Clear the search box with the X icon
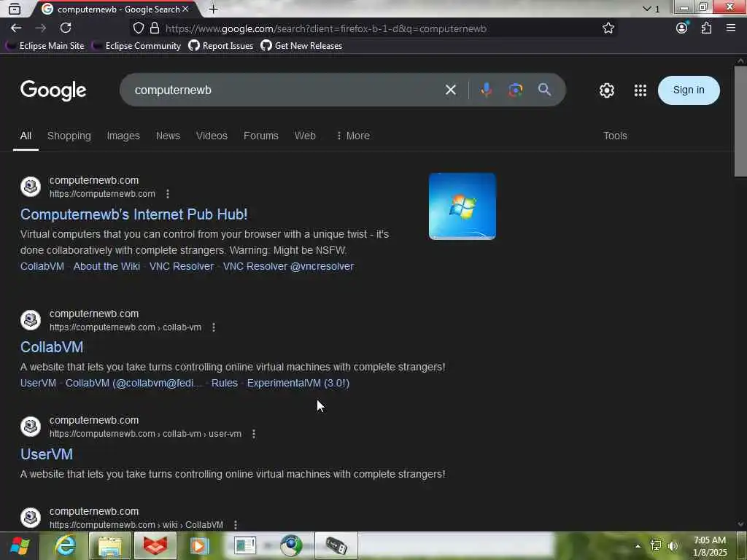The height and width of the screenshot is (560, 747). 451,90
